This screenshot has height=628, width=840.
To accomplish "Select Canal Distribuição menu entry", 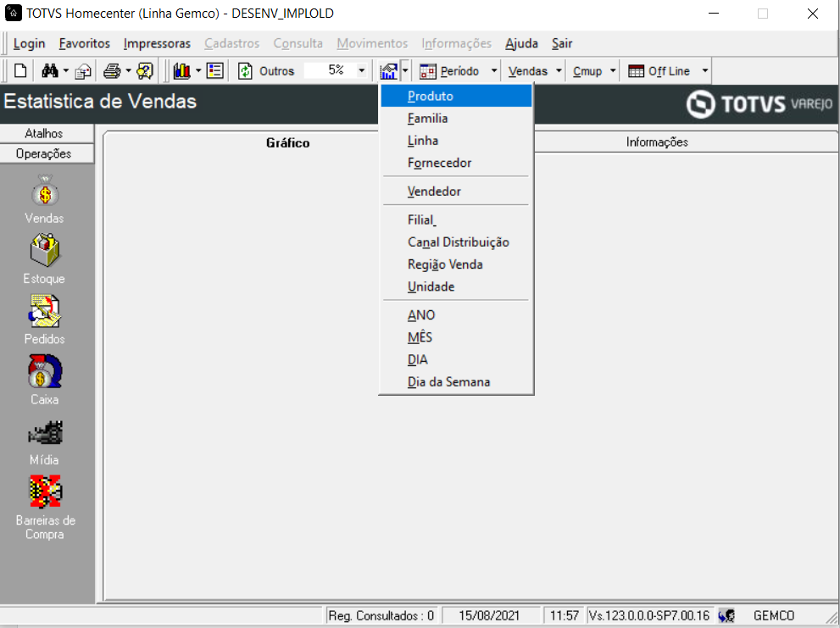I will 456,242.
